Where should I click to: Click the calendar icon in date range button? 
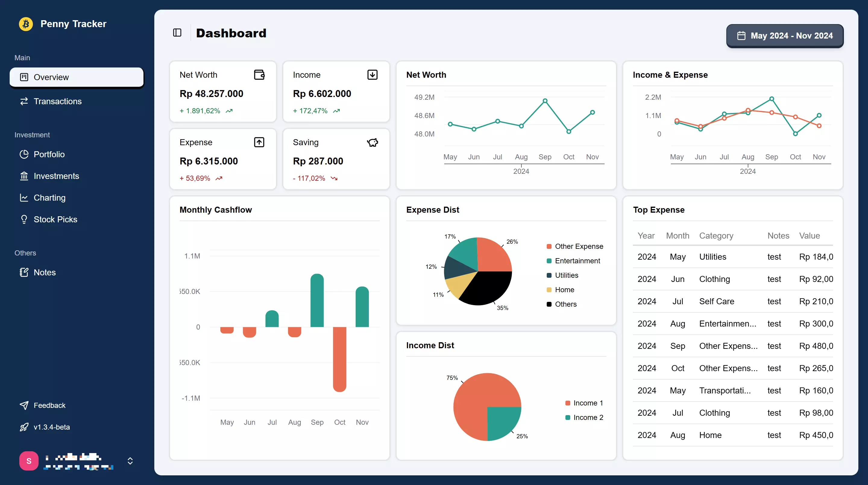click(741, 36)
